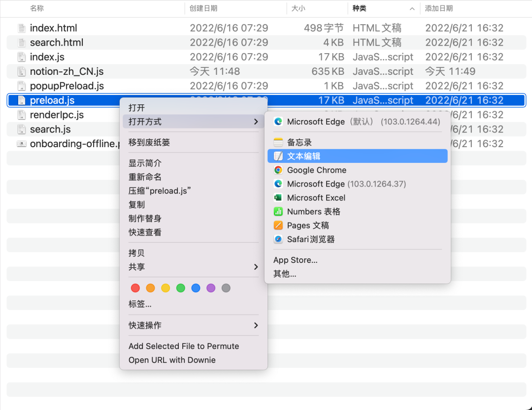
Task: Apply the yellow tag color
Action: (x=166, y=288)
